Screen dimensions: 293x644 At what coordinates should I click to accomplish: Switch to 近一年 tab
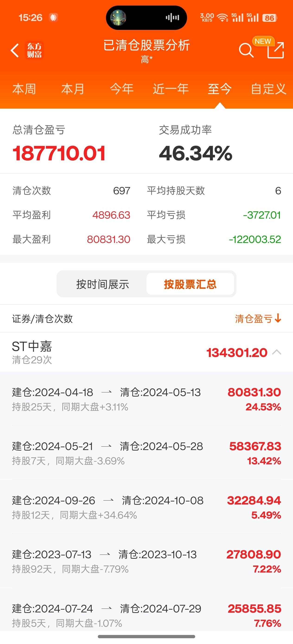[x=171, y=89]
